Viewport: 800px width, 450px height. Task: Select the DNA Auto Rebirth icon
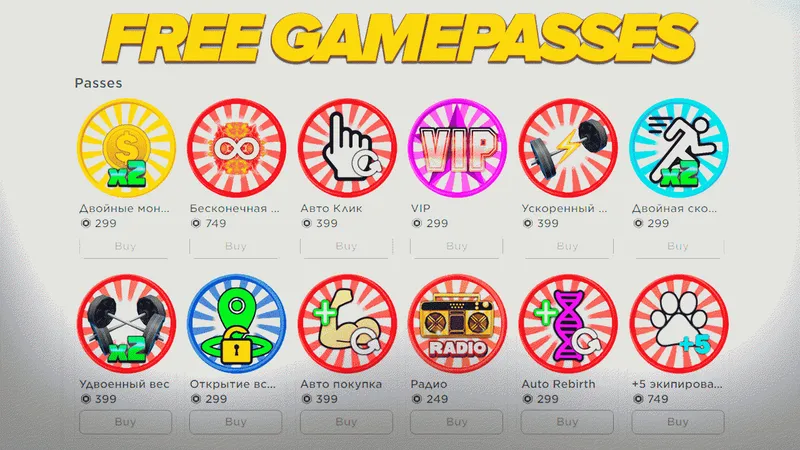tap(568, 324)
